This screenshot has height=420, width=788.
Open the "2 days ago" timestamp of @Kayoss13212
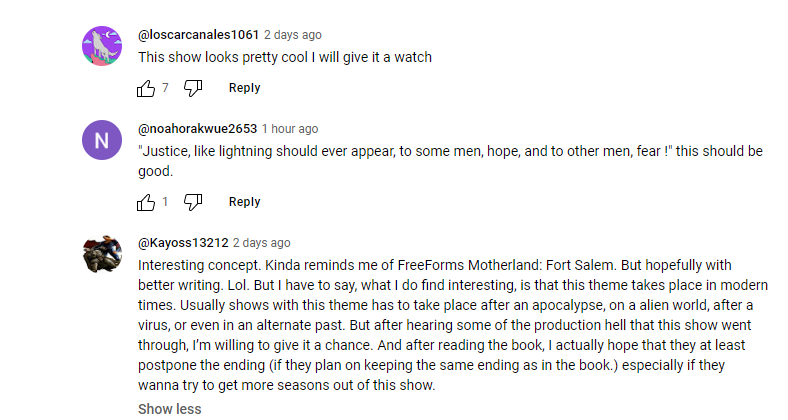click(x=262, y=243)
